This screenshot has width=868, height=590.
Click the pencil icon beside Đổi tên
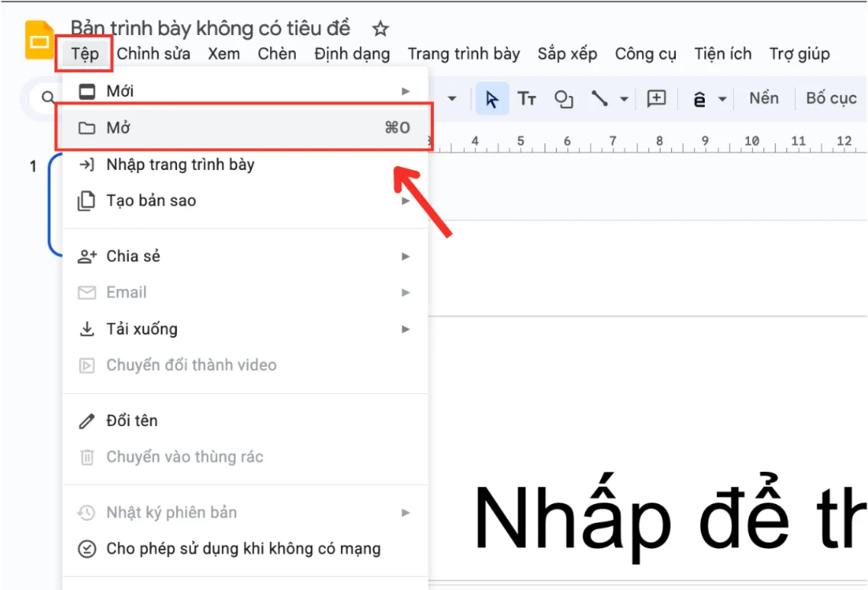coord(87,422)
